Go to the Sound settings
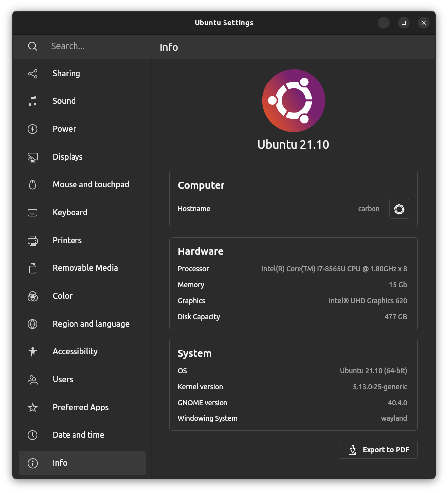Screen dimensions: 448x493 click(x=82, y=101)
